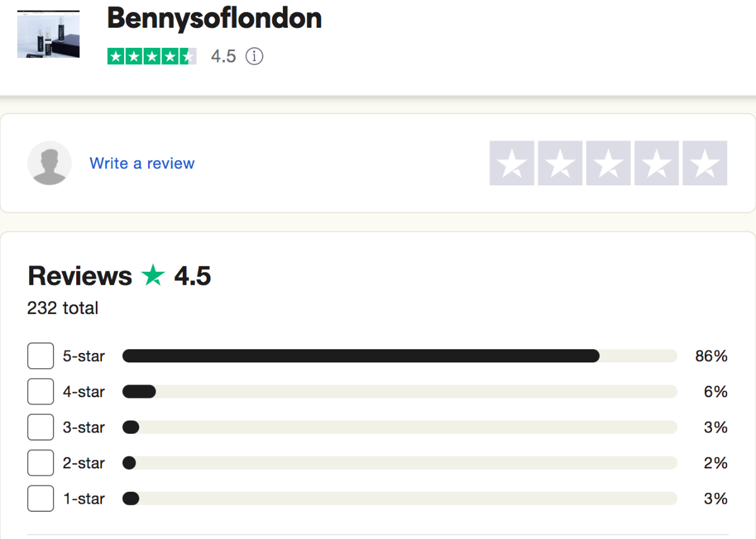Click the 5-star percentage bar
756x539 pixels.
point(399,356)
